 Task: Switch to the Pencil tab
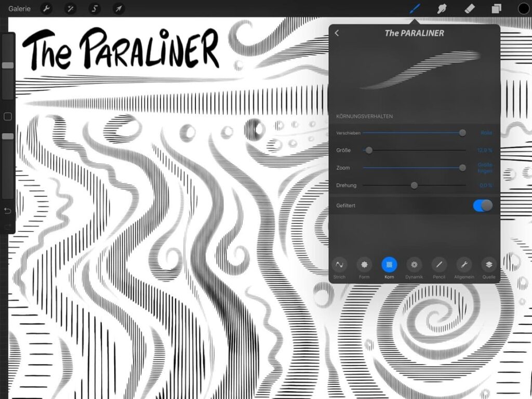439,268
